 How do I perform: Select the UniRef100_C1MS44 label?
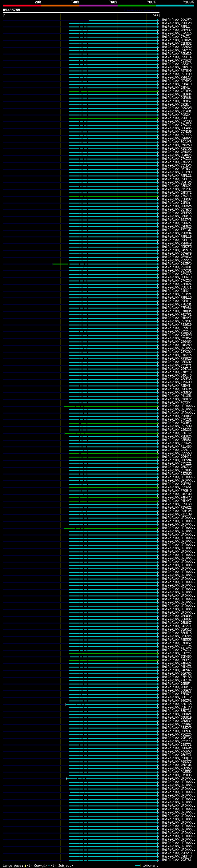(x=177, y=291)
